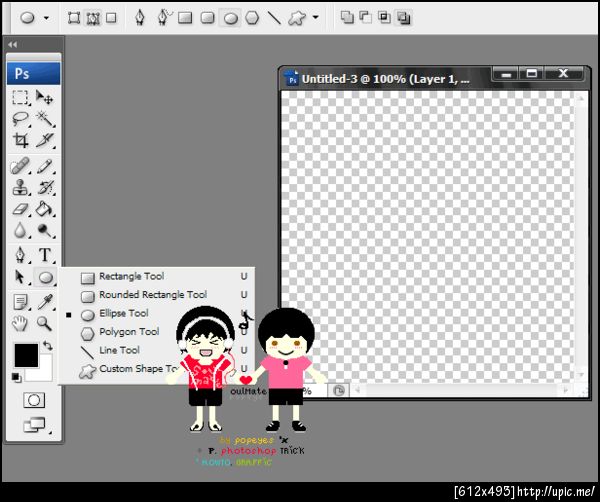Image resolution: width=600 pixels, height=502 pixels.
Task: Choose Ellipse Tool from flyout menu
Action: 157,313
